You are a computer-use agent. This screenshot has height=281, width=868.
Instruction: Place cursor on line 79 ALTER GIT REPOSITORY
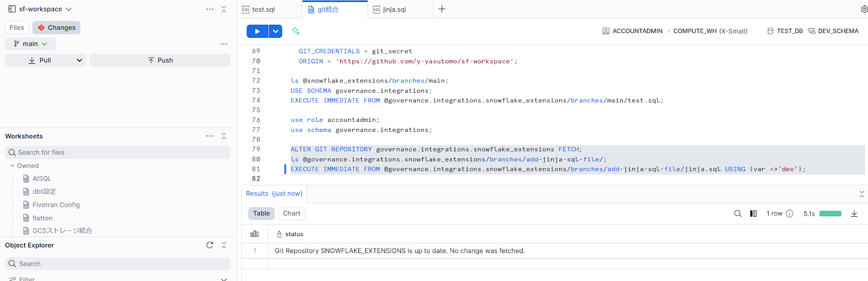tap(436, 150)
